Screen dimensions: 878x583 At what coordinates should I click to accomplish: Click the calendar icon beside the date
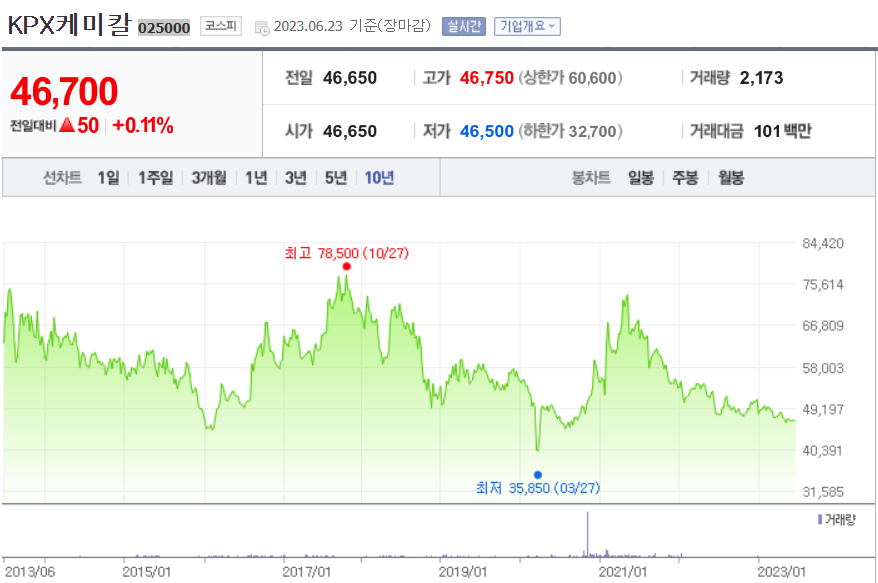[x=262, y=28]
